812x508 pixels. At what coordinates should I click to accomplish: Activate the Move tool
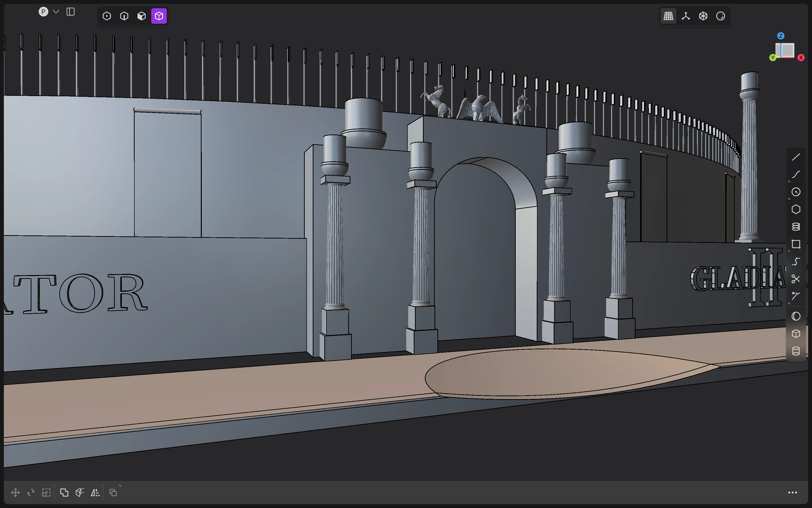pos(15,493)
